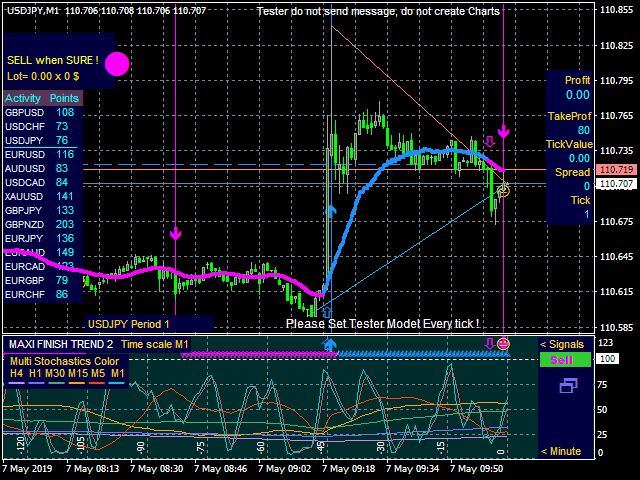This screenshot has width=640, height=480.
Task: Select the EURCAD row in activity list
Action: click(43, 267)
